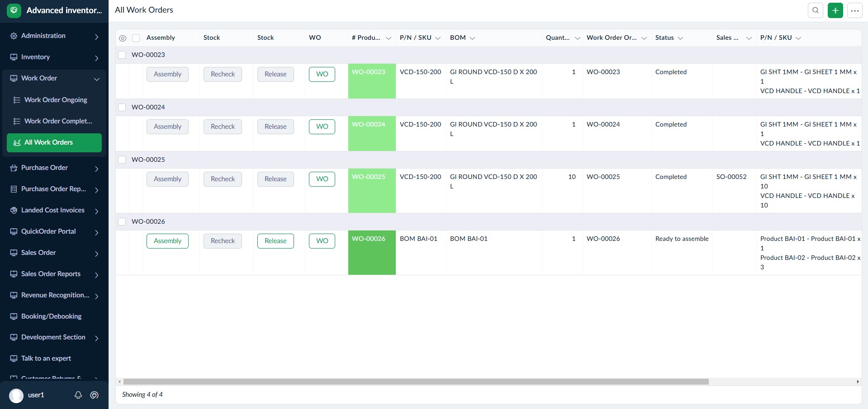Open the Status column dropdown
This screenshot has height=409, width=868.
click(680, 38)
